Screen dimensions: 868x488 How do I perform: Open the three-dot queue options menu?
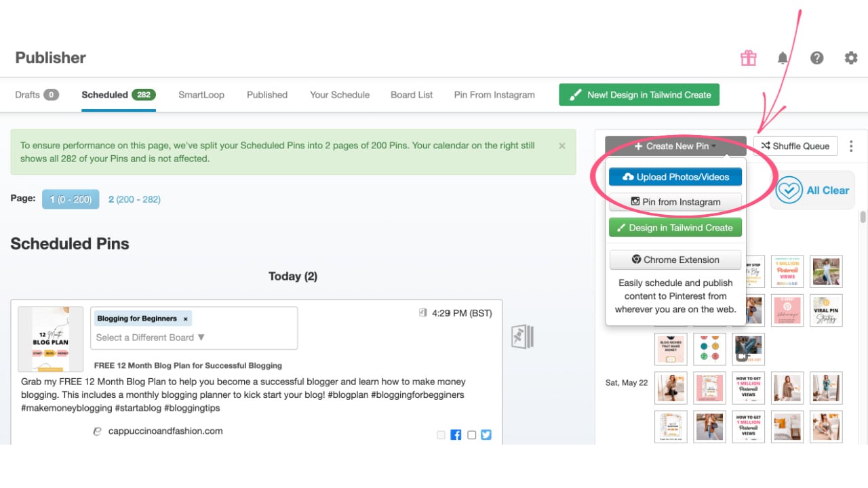(x=851, y=146)
